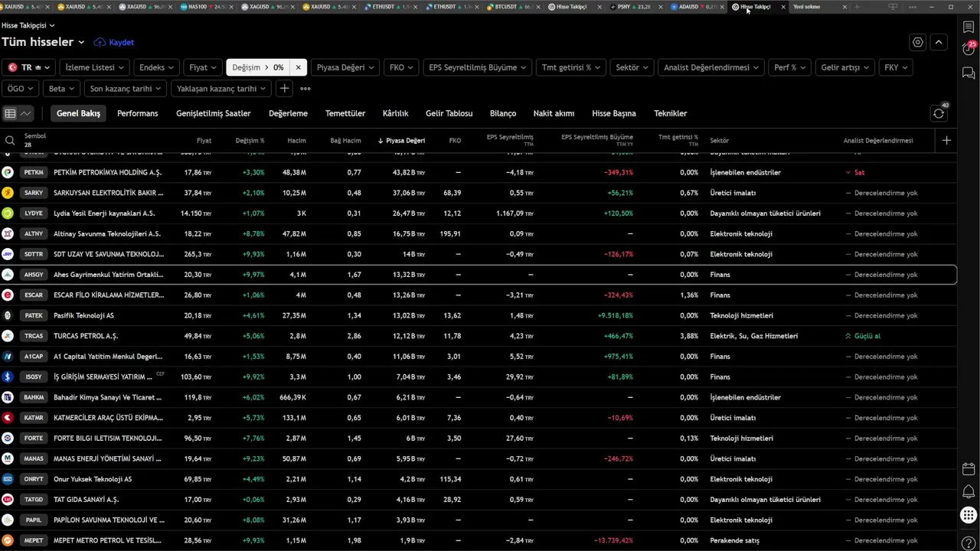Click the LYDYE stock logo
This screenshot has width=980, height=551.
click(8, 213)
